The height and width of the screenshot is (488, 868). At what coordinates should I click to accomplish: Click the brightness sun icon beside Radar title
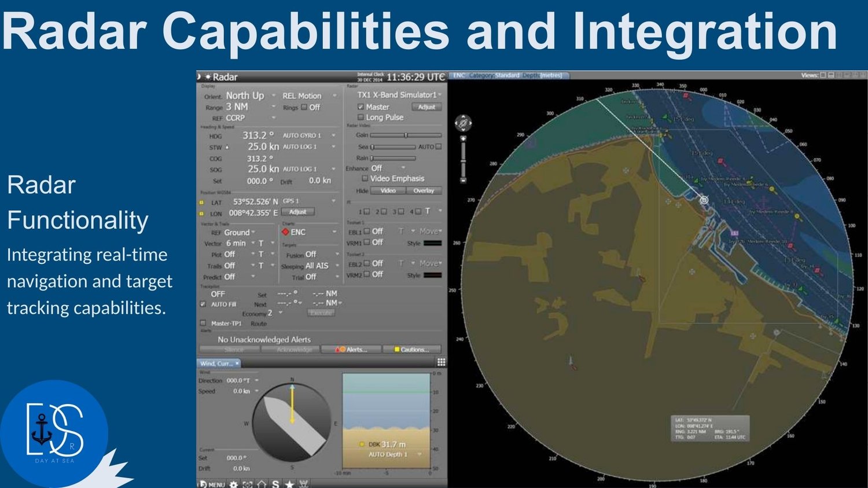pos(208,77)
